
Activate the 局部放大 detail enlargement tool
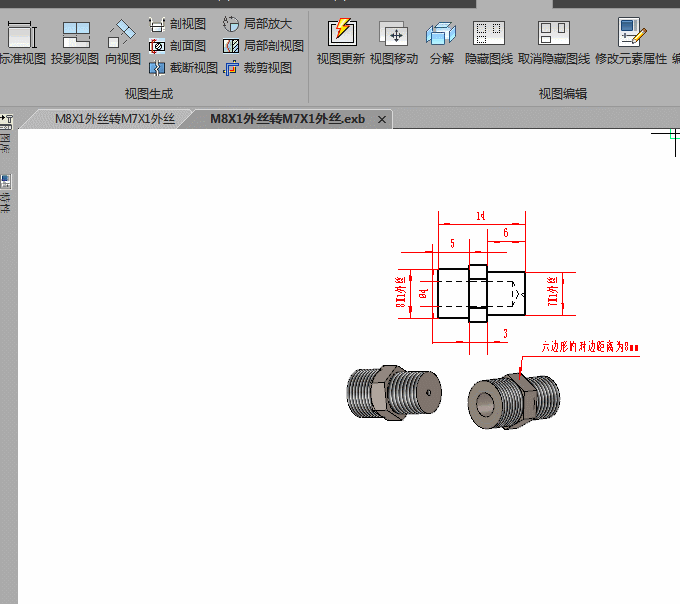tap(257, 24)
